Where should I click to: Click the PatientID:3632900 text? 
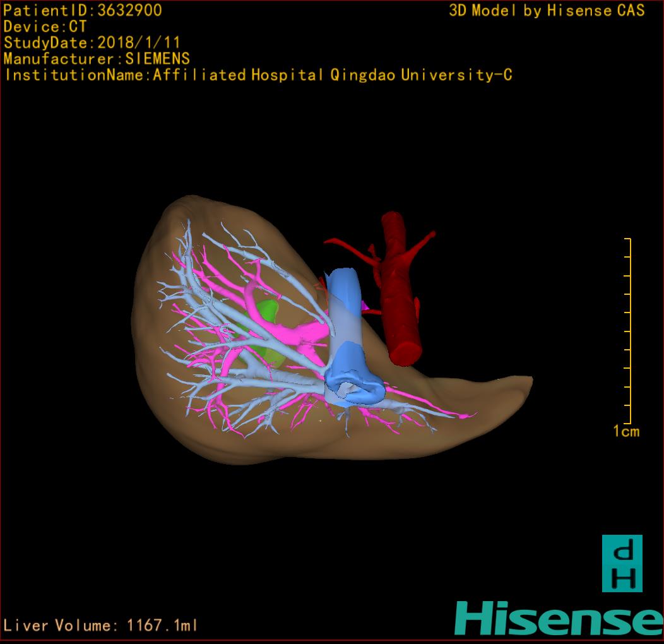[x=83, y=10]
